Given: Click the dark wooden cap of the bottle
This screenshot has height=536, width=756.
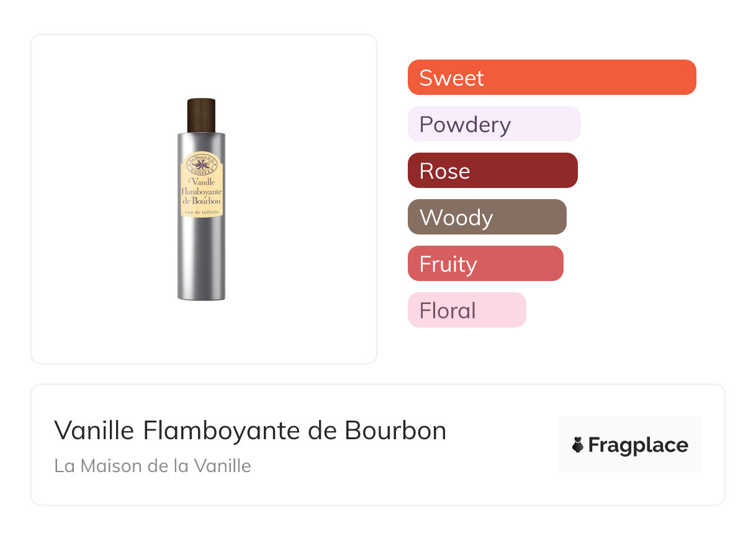Looking at the screenshot, I should [201, 115].
